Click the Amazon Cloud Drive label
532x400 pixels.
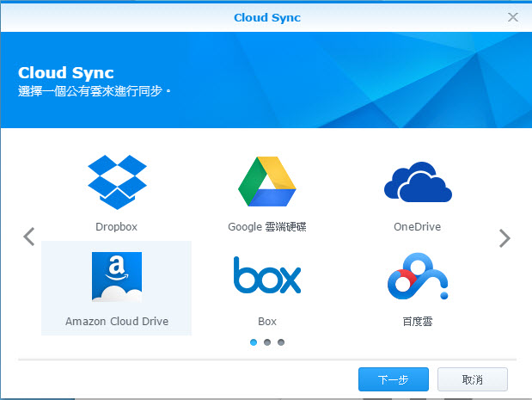pos(117,321)
